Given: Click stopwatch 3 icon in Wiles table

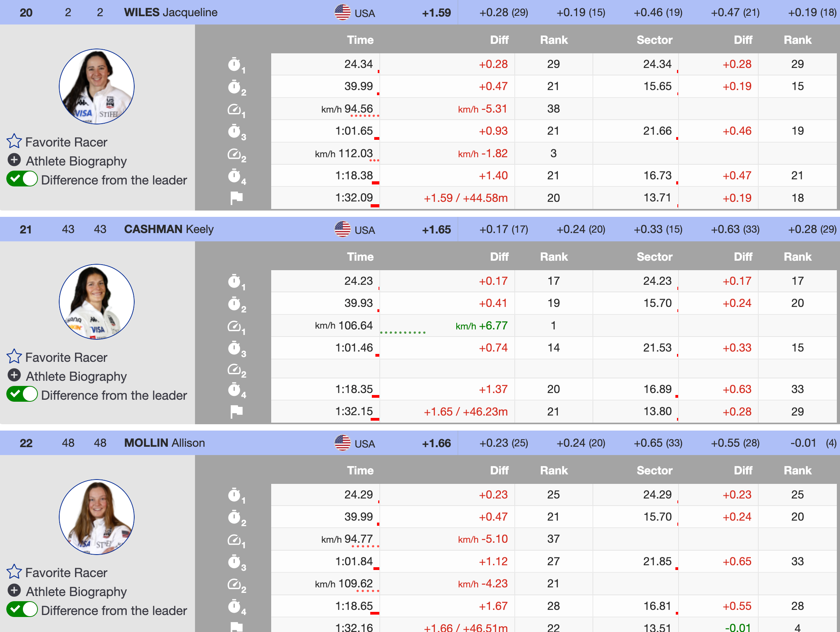Looking at the screenshot, I should tap(234, 131).
